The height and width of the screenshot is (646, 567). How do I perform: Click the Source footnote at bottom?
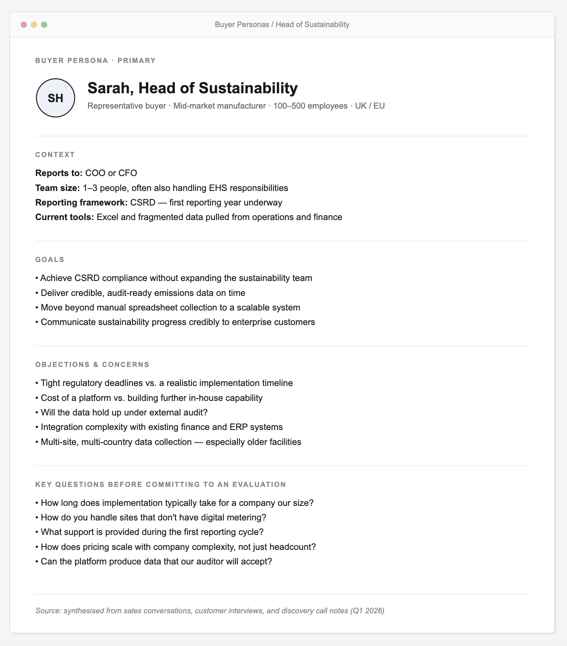click(x=210, y=611)
